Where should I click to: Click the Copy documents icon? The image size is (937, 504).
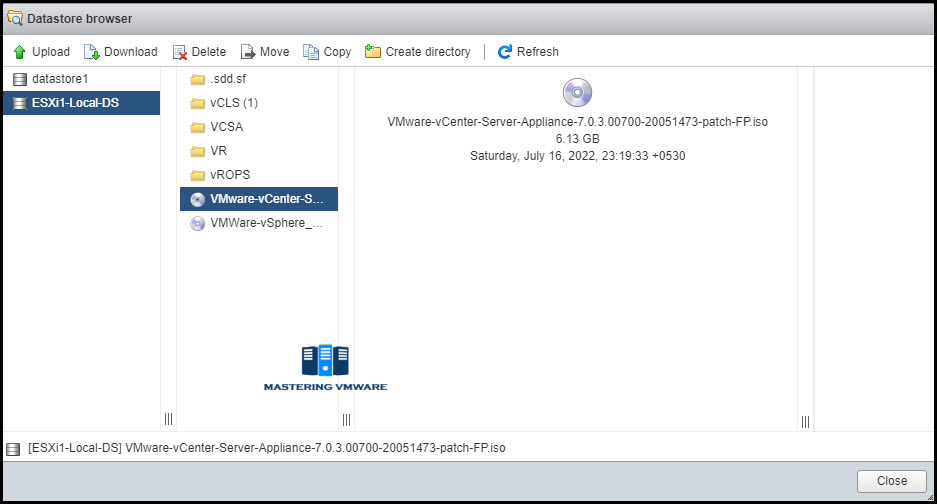click(x=311, y=52)
